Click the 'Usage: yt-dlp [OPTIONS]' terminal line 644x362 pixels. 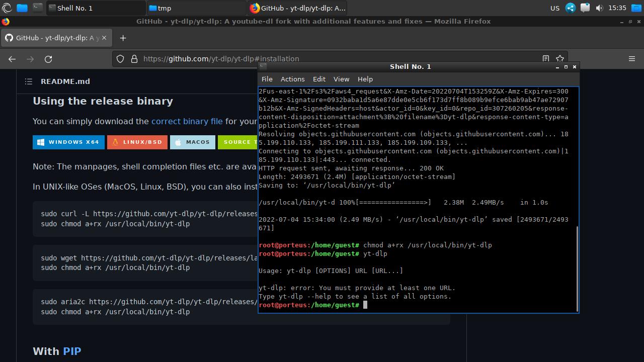pos(331,271)
